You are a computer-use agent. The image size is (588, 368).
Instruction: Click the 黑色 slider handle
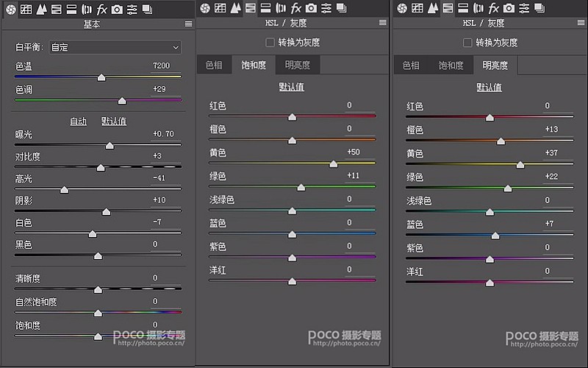click(98, 255)
